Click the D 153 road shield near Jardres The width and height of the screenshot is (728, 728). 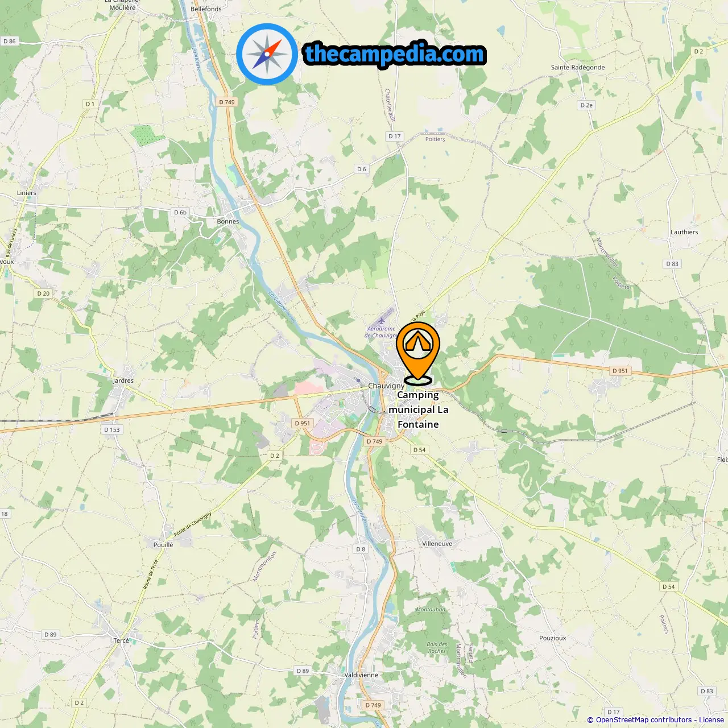pyautogui.click(x=112, y=430)
